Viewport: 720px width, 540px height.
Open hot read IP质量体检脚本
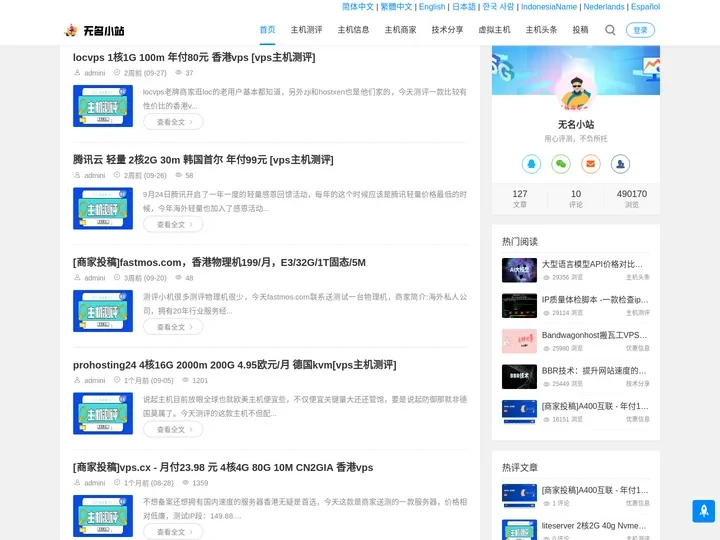pyautogui.click(x=595, y=299)
